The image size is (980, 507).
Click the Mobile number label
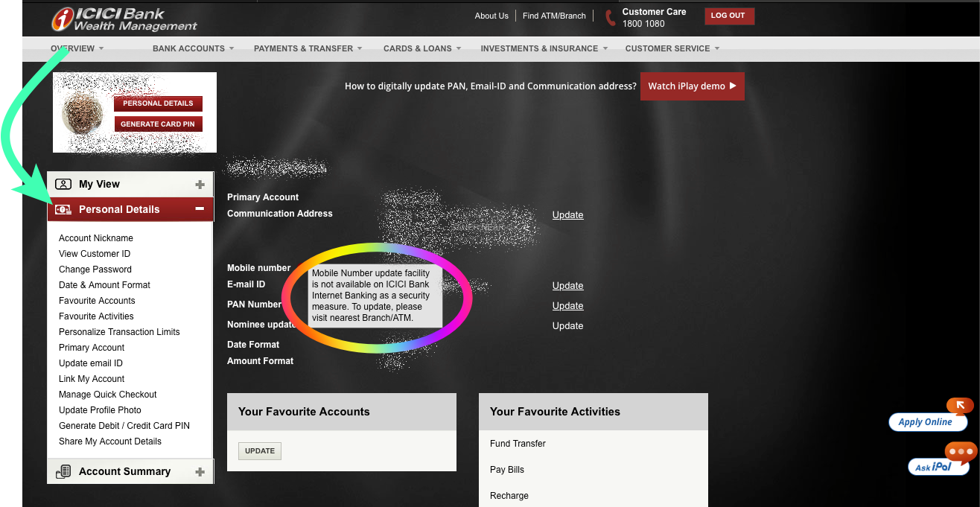258,268
